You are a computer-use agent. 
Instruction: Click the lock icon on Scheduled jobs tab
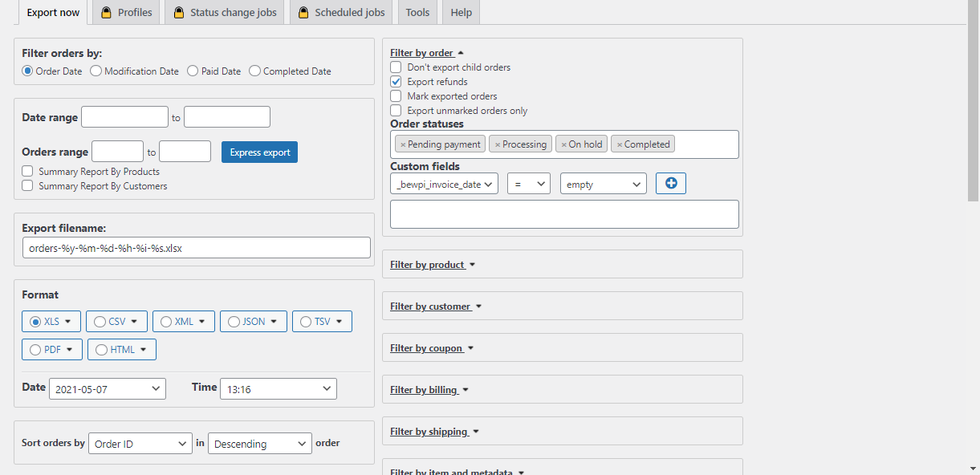coord(303,13)
